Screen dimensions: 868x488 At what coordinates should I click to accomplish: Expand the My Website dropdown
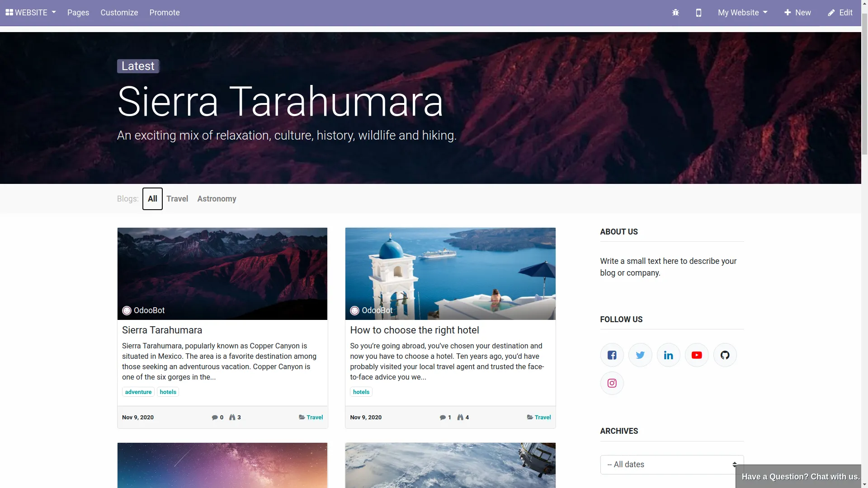[742, 13]
